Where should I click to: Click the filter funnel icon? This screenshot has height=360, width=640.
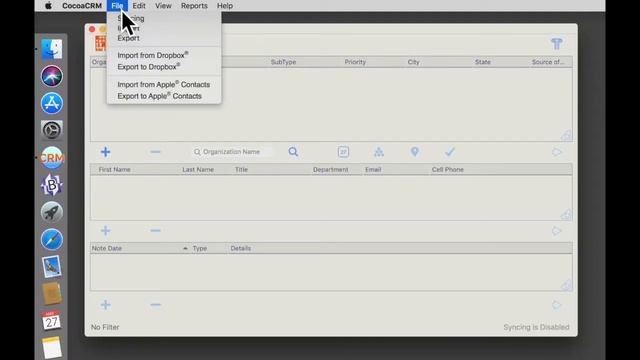[557, 43]
